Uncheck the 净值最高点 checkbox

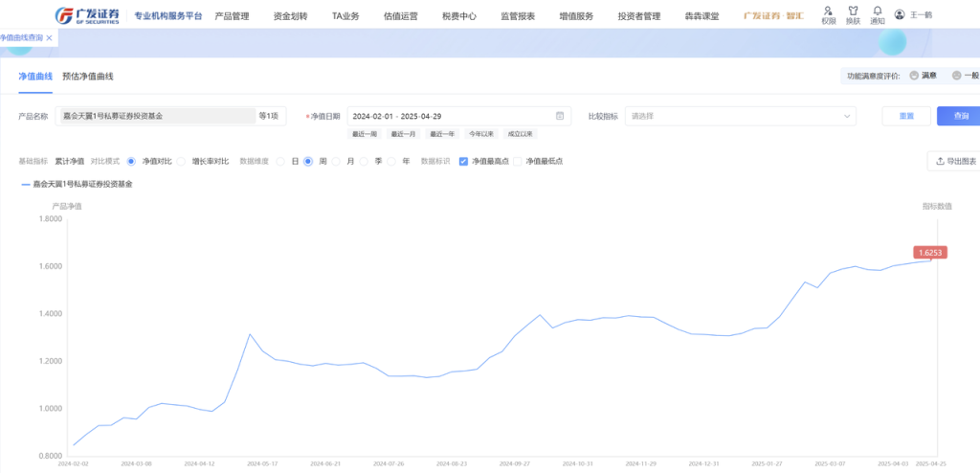click(x=464, y=161)
